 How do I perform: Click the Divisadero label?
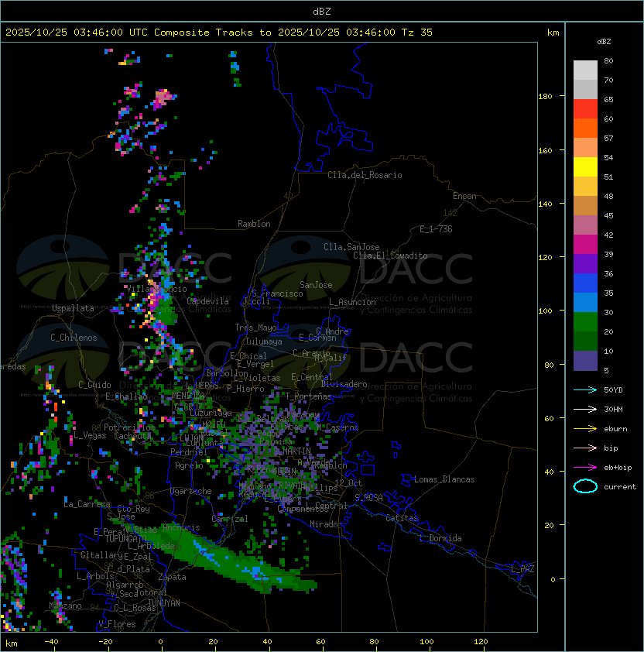(x=344, y=384)
